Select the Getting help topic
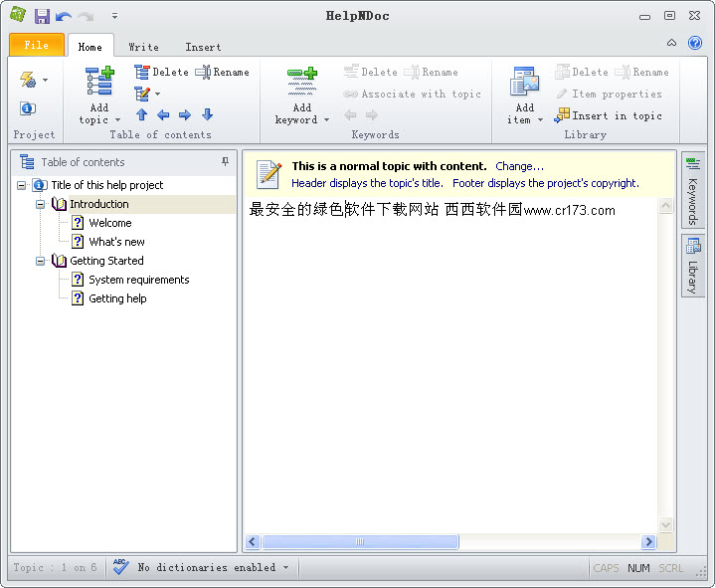Viewport: 715px width, 588px height. click(x=117, y=298)
